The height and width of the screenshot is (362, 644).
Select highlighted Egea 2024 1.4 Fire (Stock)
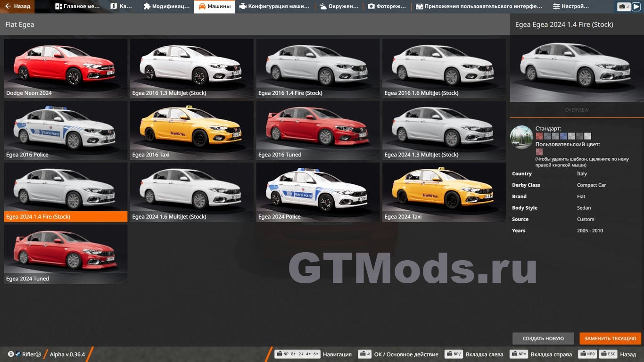66,192
